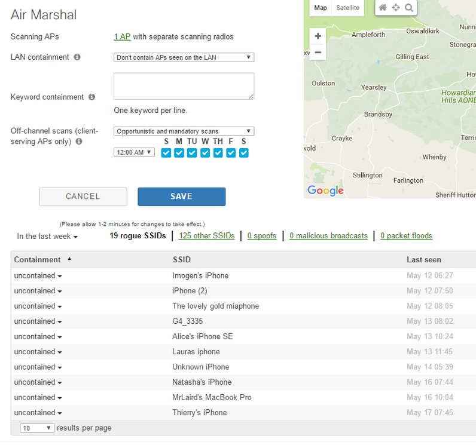Open the 1 AP link
This screenshot has width=476, height=448.
click(x=122, y=36)
